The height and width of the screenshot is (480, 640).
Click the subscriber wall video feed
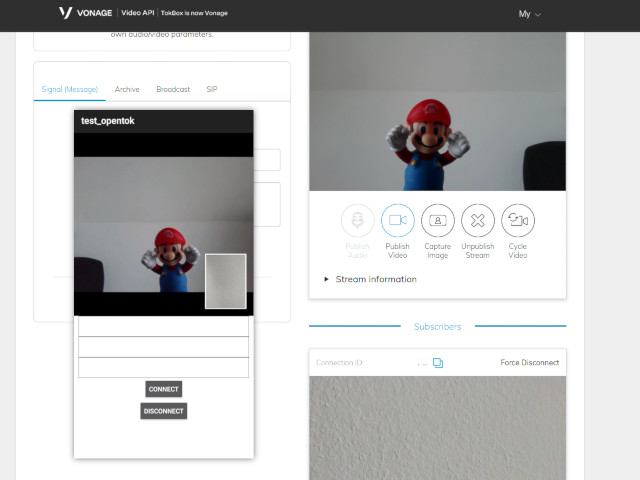tap(438, 428)
